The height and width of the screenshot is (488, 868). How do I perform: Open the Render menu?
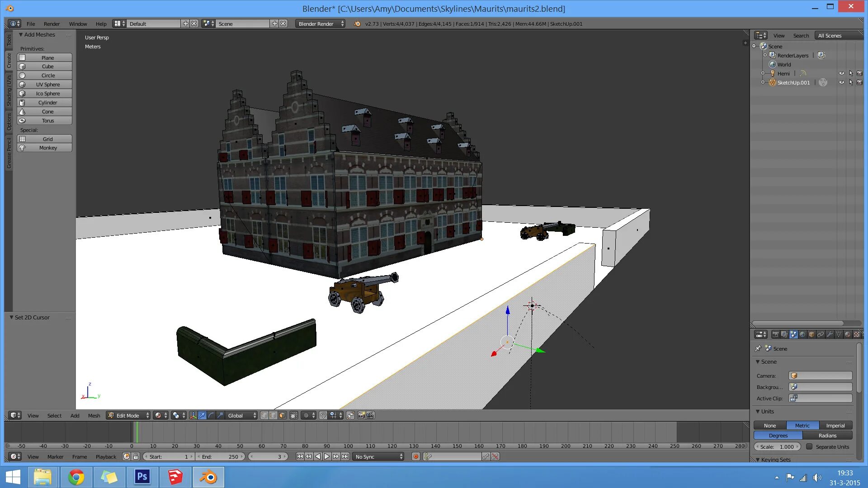click(x=52, y=23)
